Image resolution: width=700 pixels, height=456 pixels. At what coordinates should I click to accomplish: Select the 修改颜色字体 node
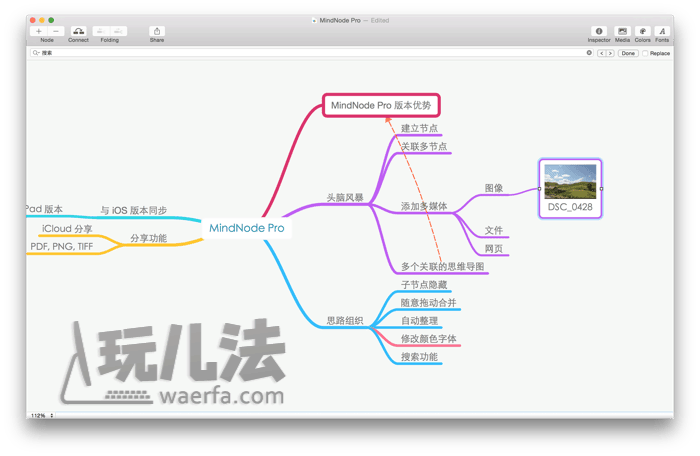click(428, 339)
